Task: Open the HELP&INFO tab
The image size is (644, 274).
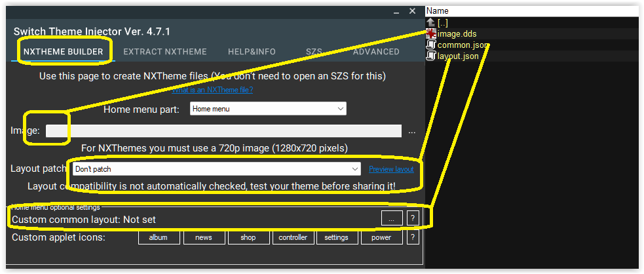Action: (252, 52)
